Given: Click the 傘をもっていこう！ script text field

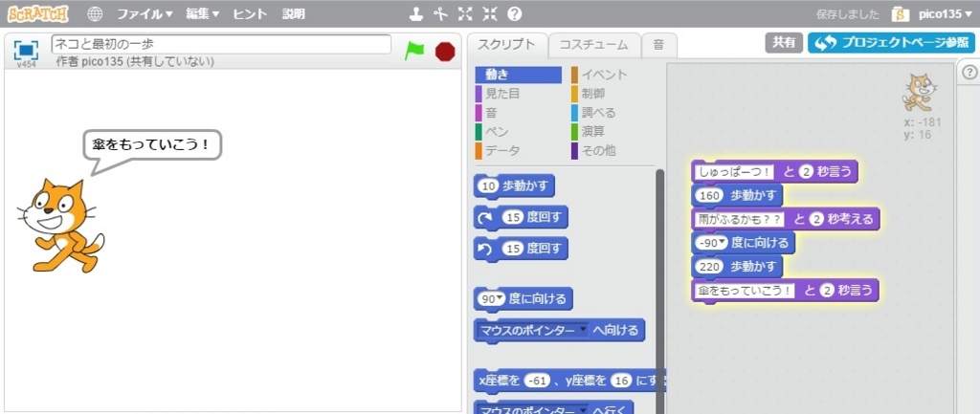Looking at the screenshot, I should click(745, 291).
